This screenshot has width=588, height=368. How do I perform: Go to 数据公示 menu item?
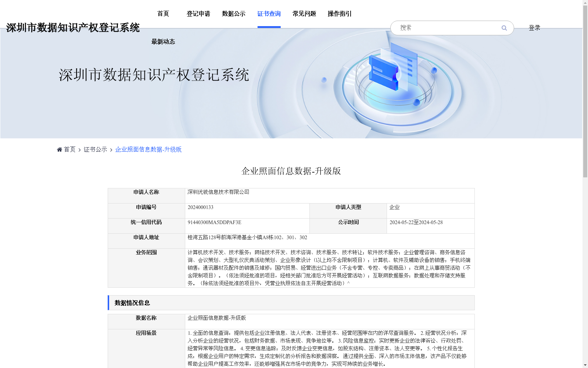coord(234,14)
